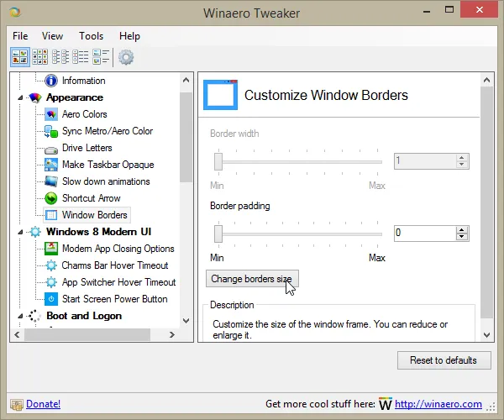Screen dimensions: 504x420
Task: Open the settings gear icon in the toolbar
Action: [126, 57]
